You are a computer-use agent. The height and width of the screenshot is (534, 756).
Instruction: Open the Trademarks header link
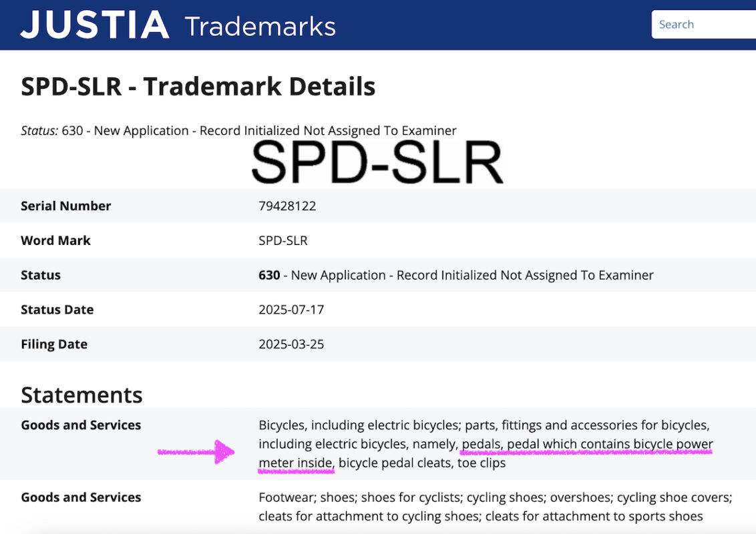(260, 27)
